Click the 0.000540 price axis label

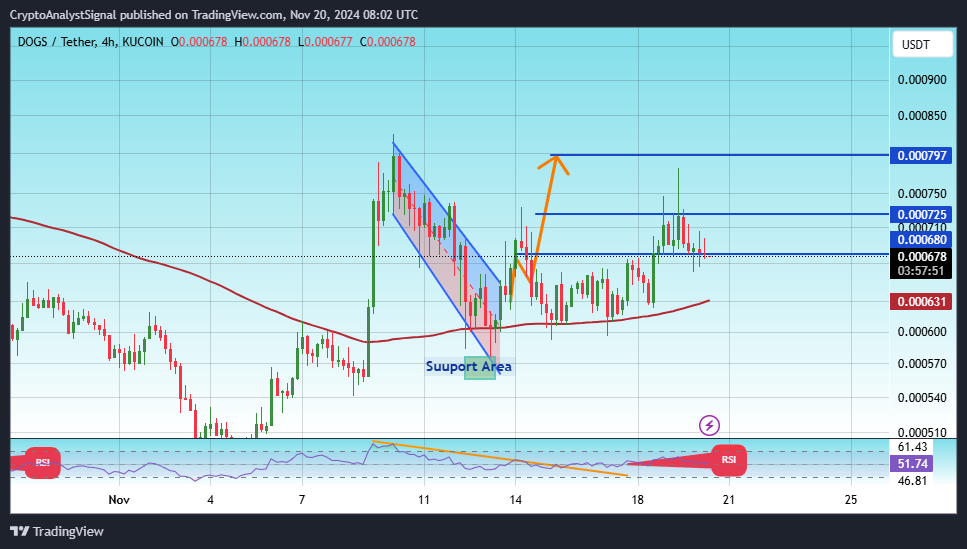click(921, 398)
